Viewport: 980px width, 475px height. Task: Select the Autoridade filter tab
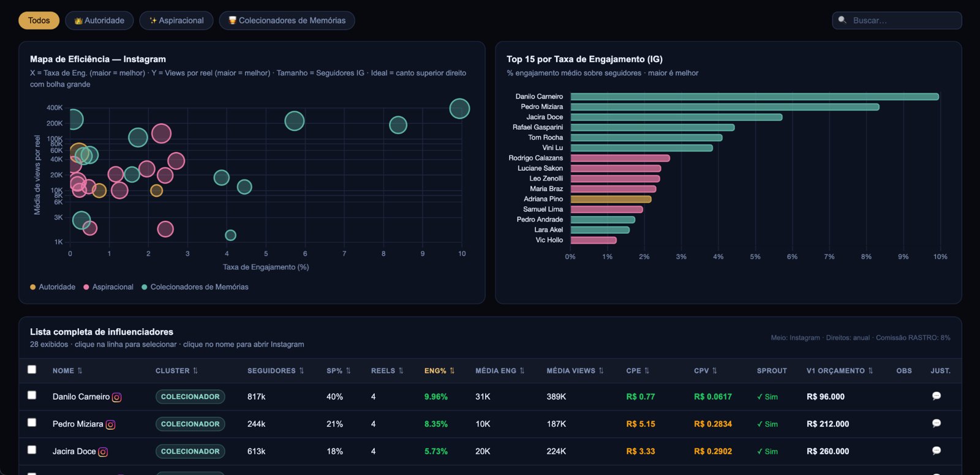pos(99,20)
